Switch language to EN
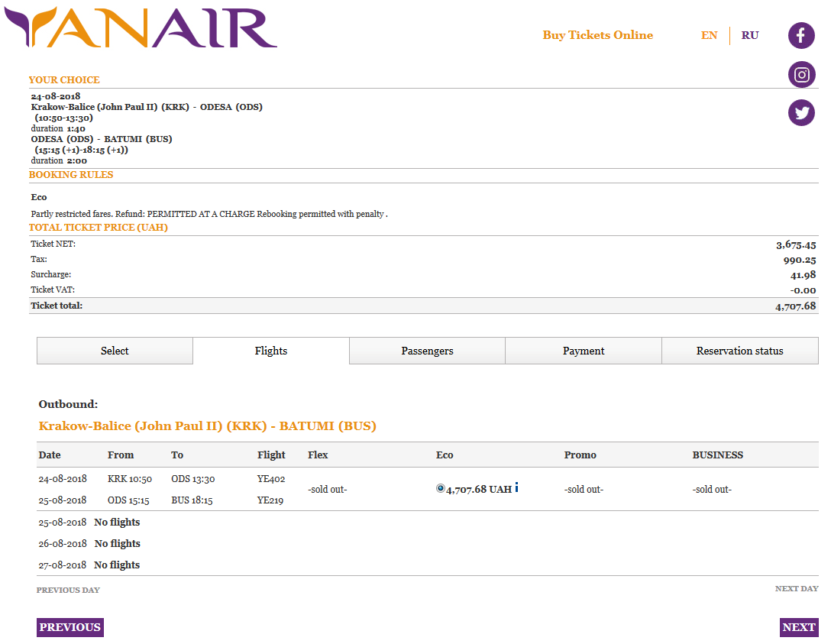831x644 pixels. pos(709,35)
